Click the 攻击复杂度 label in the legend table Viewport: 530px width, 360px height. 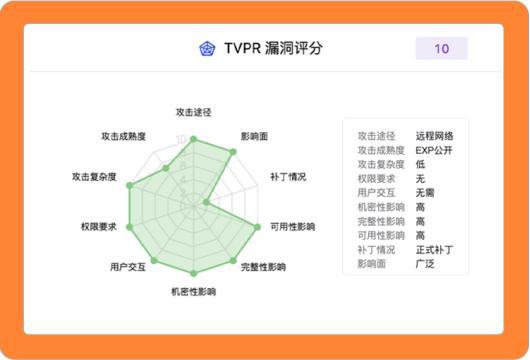click(x=381, y=164)
